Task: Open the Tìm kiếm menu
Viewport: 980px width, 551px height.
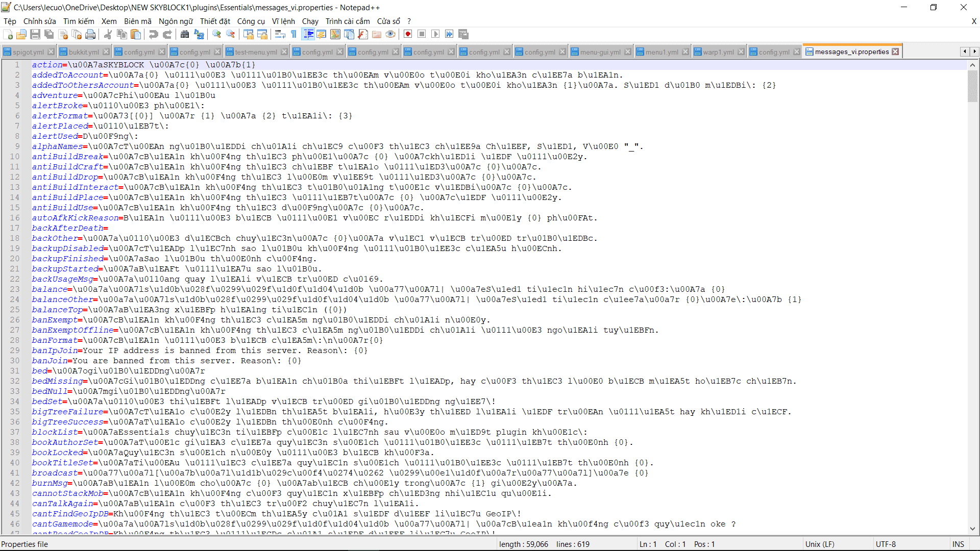Action: point(79,21)
